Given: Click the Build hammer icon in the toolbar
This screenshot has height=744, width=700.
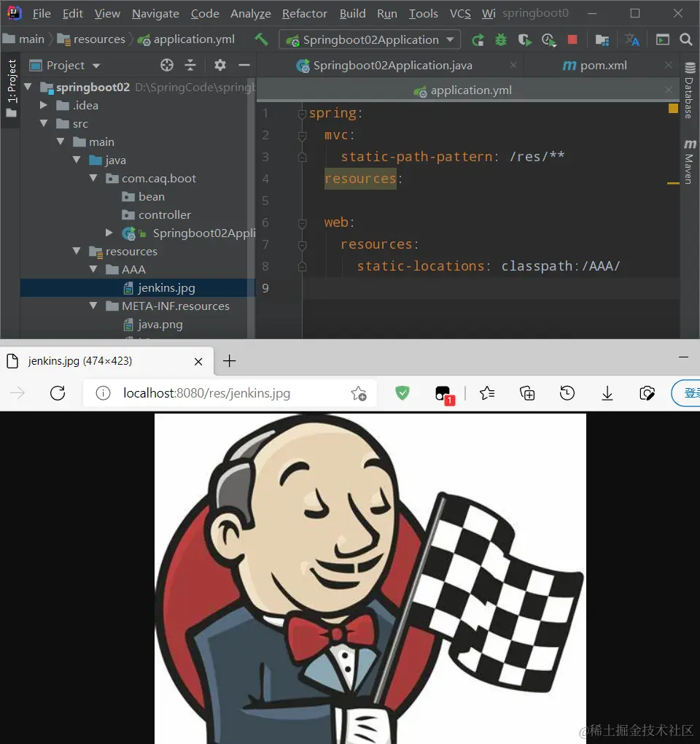Looking at the screenshot, I should point(261,39).
